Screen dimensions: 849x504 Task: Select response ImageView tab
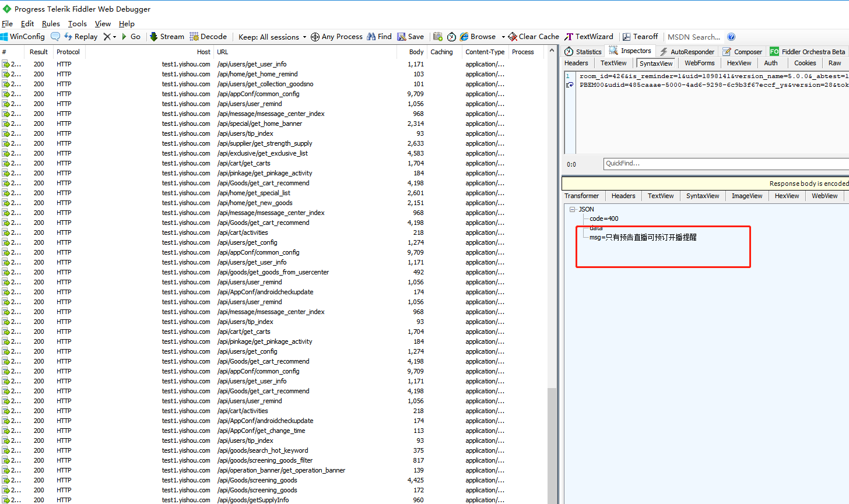[747, 196]
